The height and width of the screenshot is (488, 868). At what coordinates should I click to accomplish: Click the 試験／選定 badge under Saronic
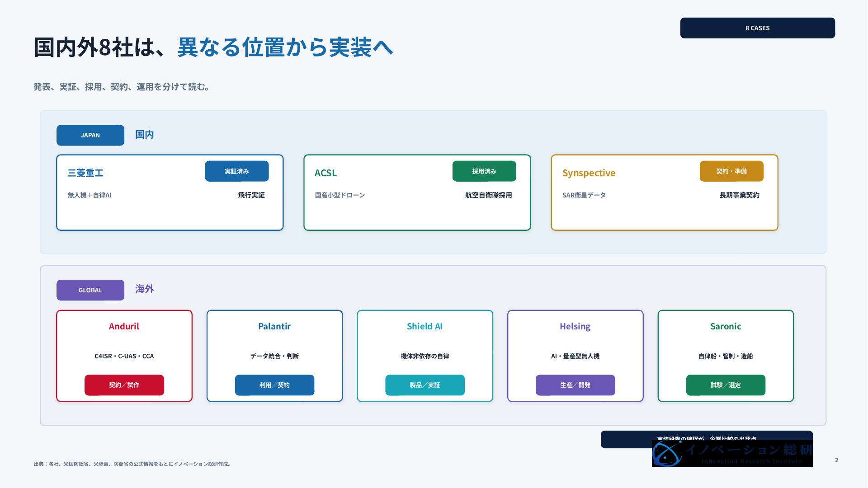[x=726, y=385]
